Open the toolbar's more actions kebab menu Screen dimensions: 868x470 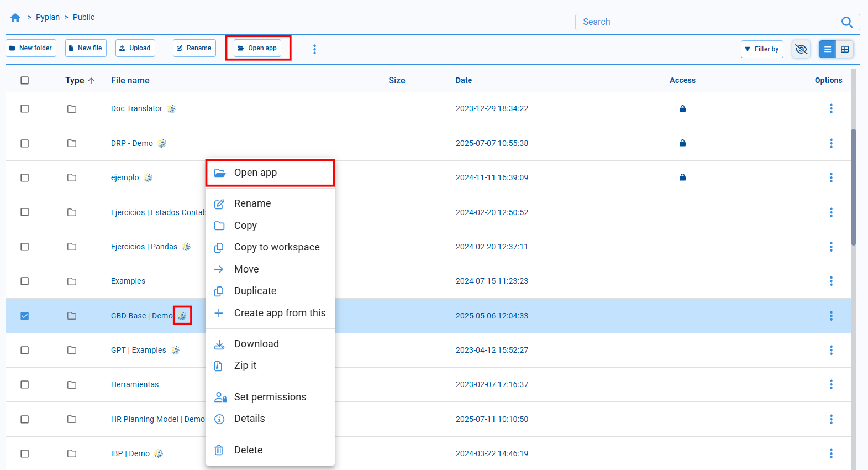314,49
